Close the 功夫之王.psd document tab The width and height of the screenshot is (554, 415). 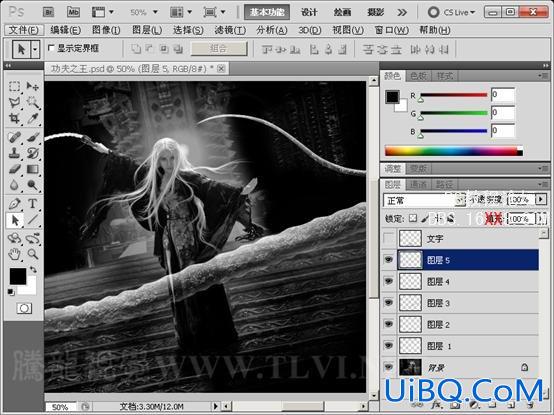point(221,68)
